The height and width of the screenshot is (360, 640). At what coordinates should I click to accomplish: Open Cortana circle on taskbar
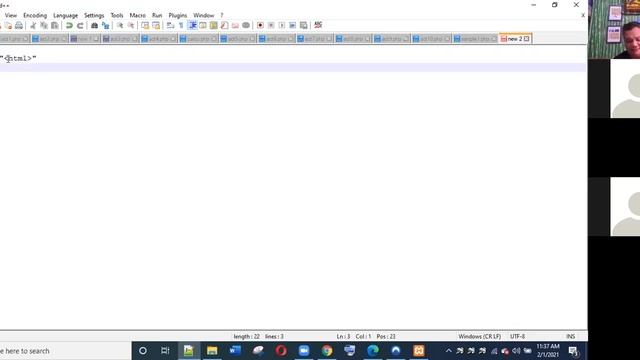[x=143, y=351]
